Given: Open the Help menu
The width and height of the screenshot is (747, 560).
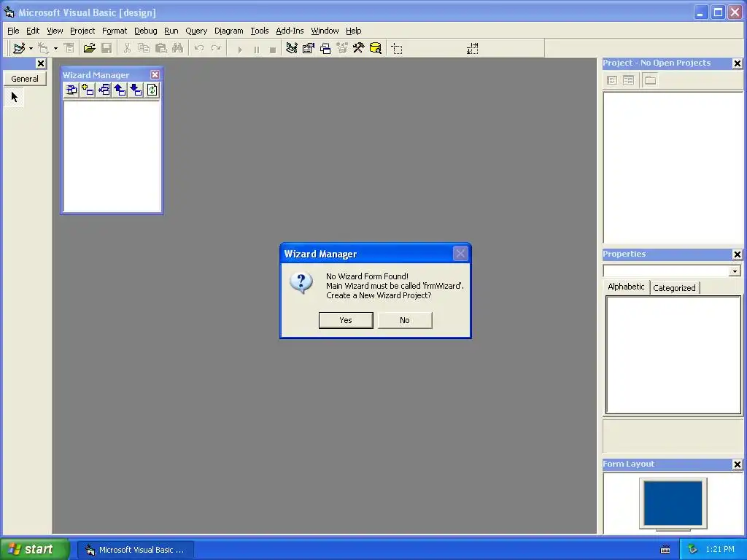Looking at the screenshot, I should (x=354, y=31).
